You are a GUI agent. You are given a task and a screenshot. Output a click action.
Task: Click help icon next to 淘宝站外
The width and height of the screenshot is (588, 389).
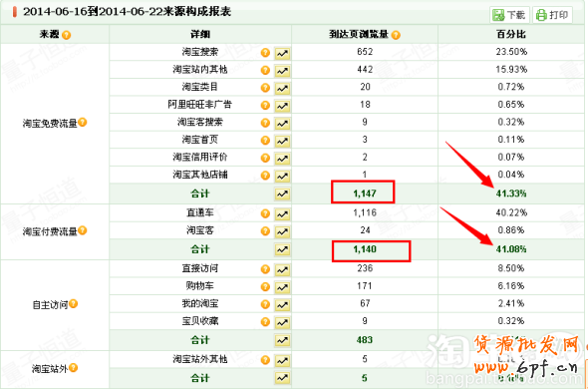74,368
